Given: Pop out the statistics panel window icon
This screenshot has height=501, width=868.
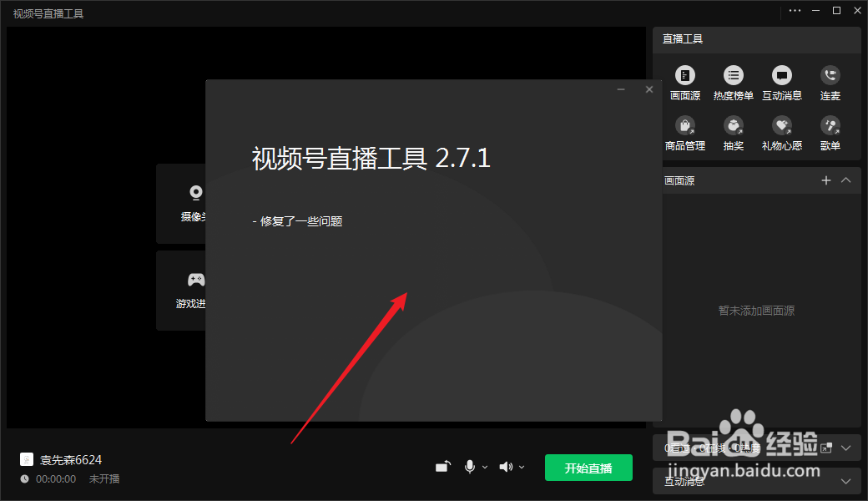Looking at the screenshot, I should (x=826, y=448).
